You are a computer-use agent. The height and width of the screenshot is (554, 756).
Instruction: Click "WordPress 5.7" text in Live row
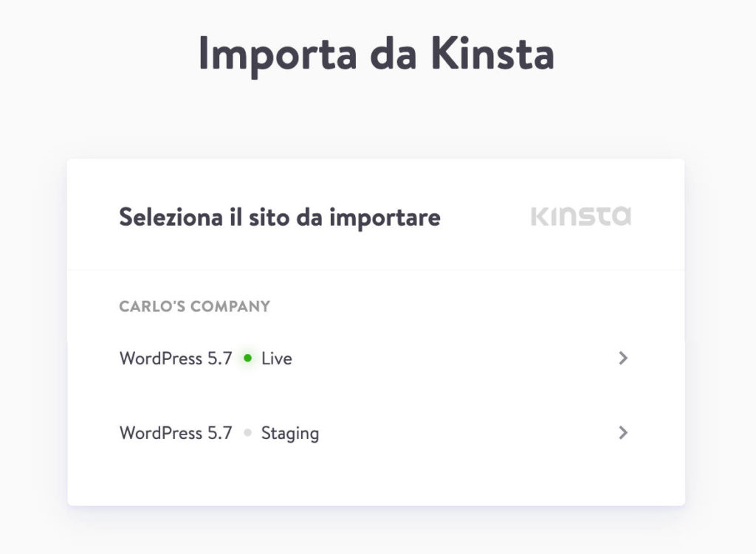176,359
